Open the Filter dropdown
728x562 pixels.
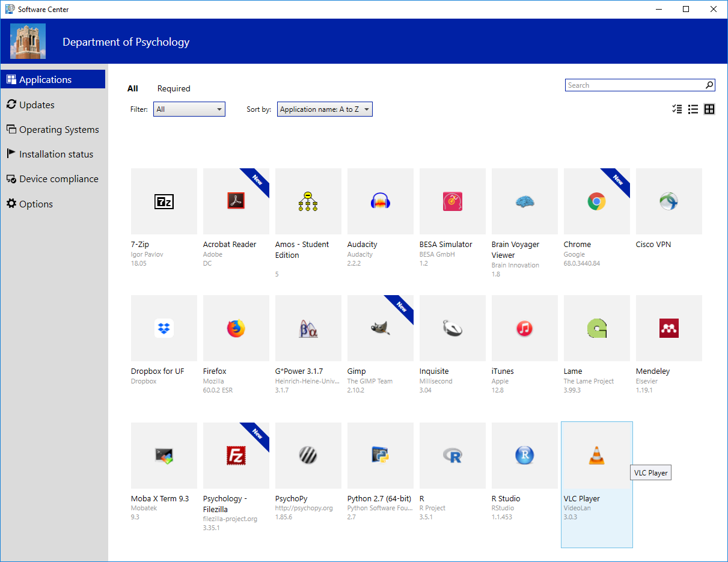(189, 109)
